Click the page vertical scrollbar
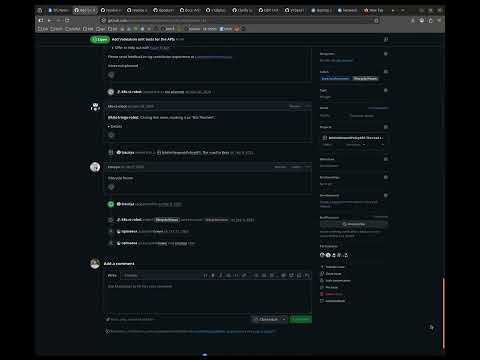 (443, 313)
